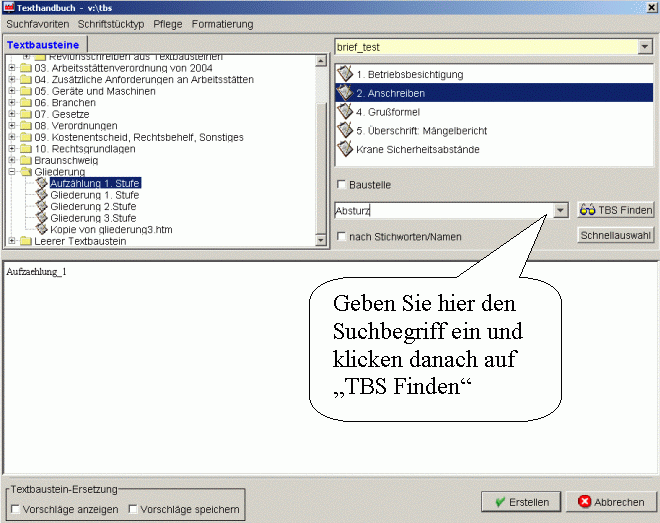
Task: Expand the 10. Rechtsgrundlagen node
Action: (12, 148)
